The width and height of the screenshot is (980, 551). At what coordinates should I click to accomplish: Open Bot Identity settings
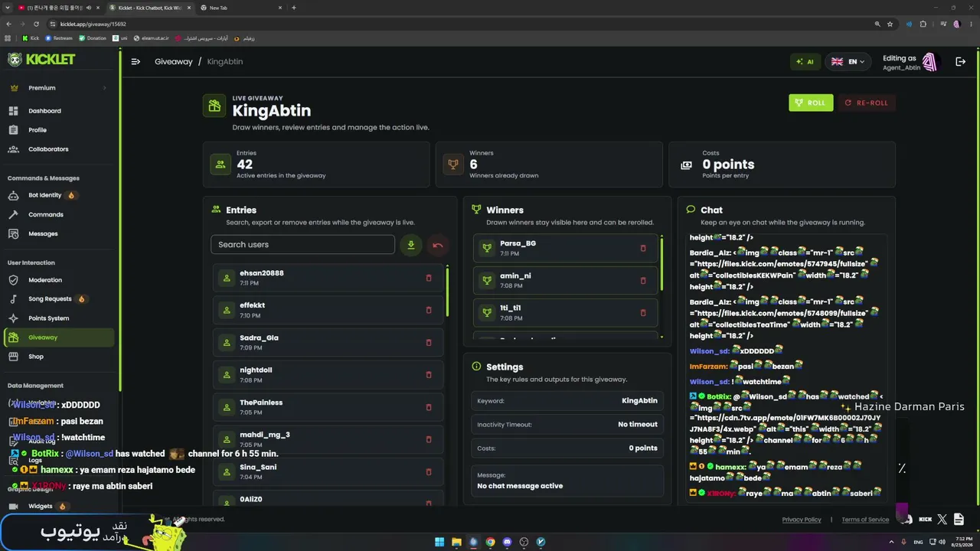coord(44,195)
